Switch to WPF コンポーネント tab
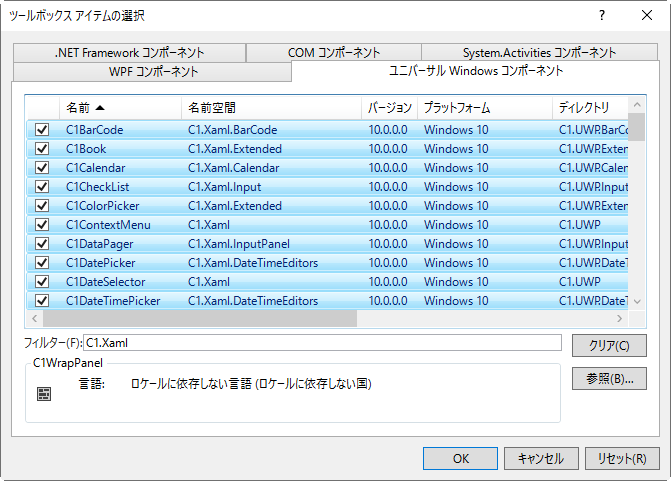The image size is (671, 481). [153, 72]
